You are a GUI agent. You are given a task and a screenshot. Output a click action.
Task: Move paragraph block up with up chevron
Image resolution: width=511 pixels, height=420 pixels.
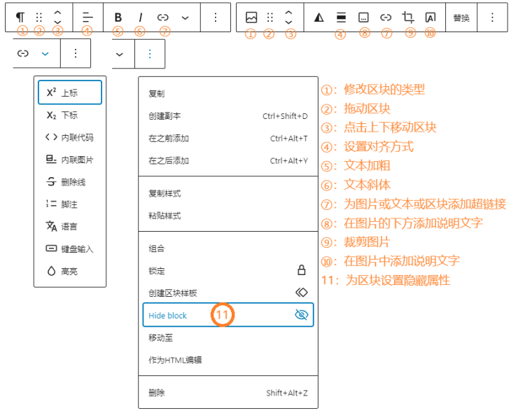point(57,13)
